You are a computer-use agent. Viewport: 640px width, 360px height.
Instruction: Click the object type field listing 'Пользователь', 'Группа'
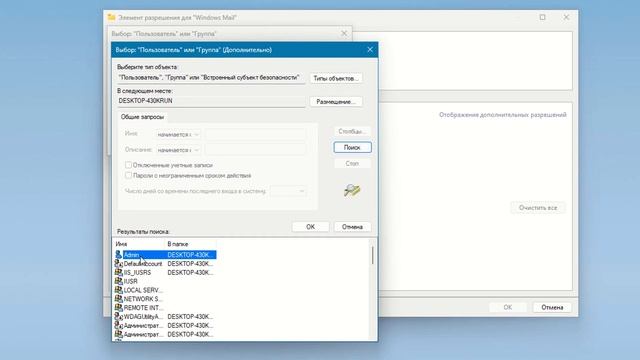(x=211, y=78)
